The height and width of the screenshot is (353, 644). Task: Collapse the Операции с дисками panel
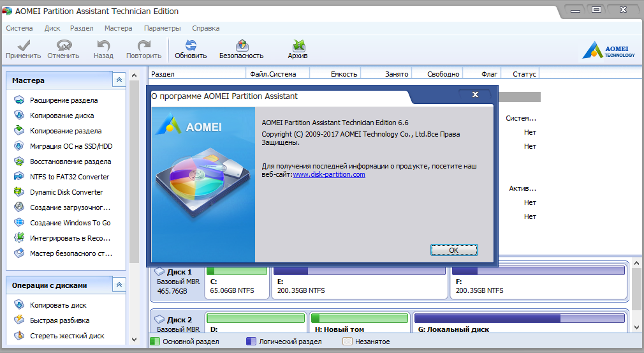[119, 284]
